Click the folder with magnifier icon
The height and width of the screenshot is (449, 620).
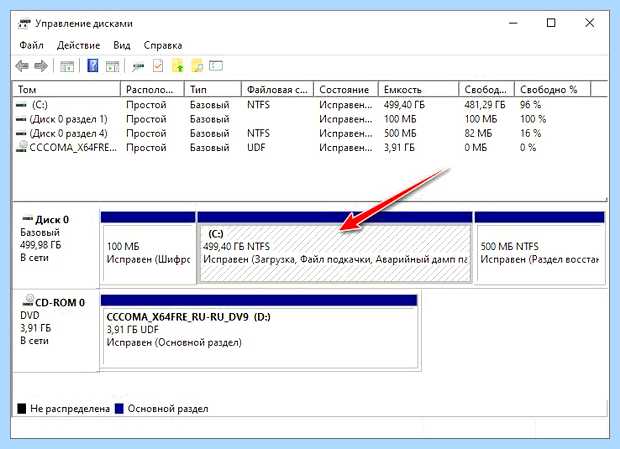(197, 66)
